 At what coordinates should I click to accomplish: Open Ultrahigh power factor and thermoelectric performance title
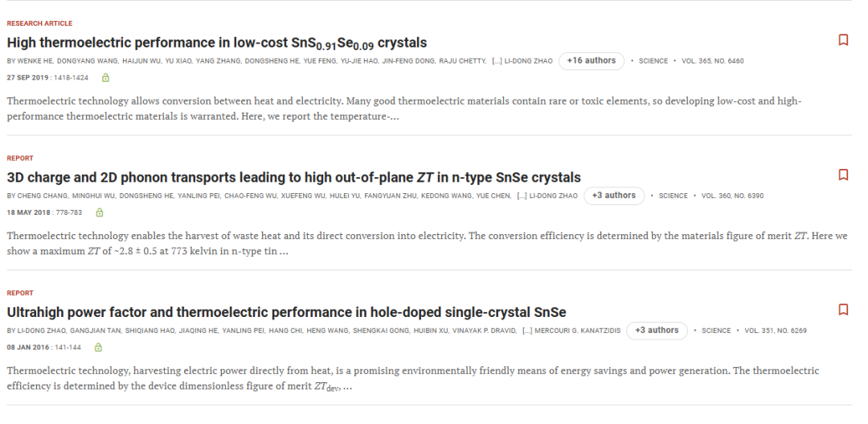pyautogui.click(x=286, y=312)
